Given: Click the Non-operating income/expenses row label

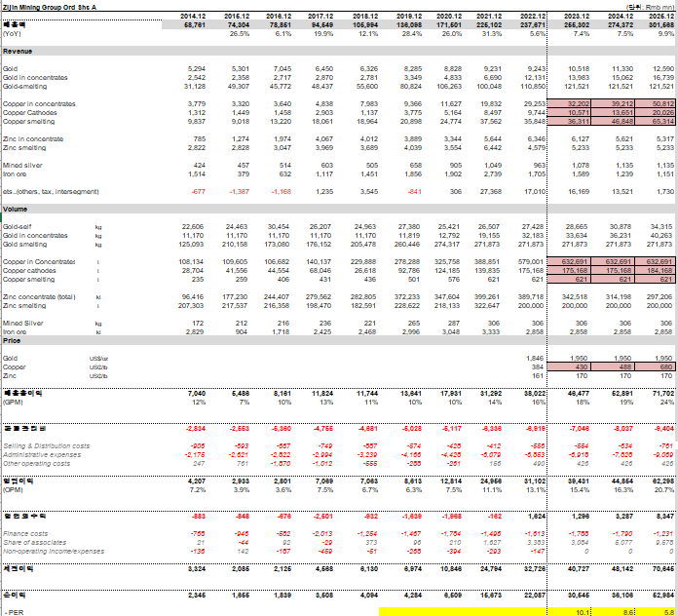Looking at the screenshot, I should (x=54, y=552).
